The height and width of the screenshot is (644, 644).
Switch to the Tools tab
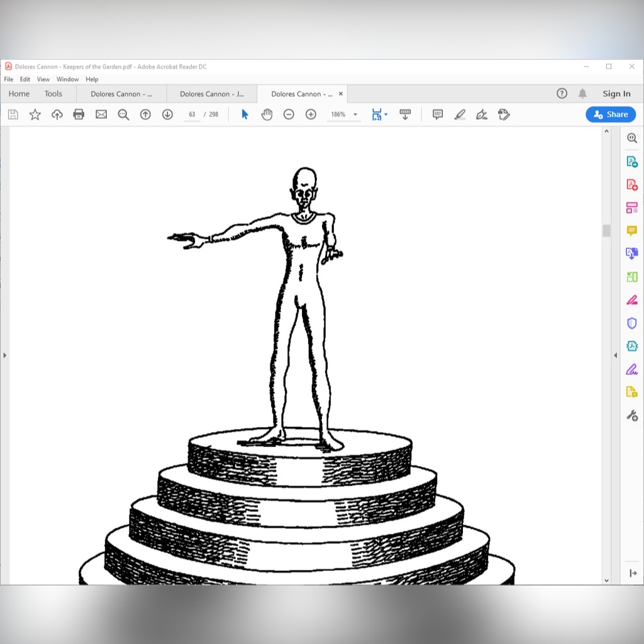click(53, 94)
